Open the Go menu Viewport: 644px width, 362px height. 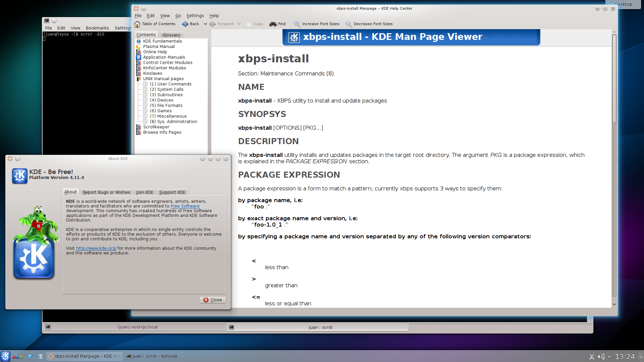pyautogui.click(x=178, y=16)
